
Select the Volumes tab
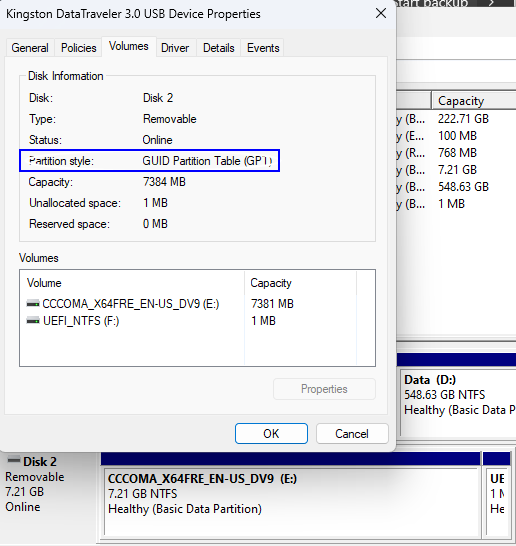[x=129, y=46]
